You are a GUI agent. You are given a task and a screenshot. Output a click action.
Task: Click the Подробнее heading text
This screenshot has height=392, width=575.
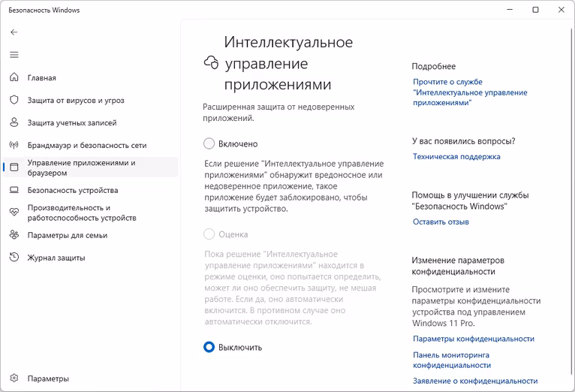pyautogui.click(x=433, y=66)
